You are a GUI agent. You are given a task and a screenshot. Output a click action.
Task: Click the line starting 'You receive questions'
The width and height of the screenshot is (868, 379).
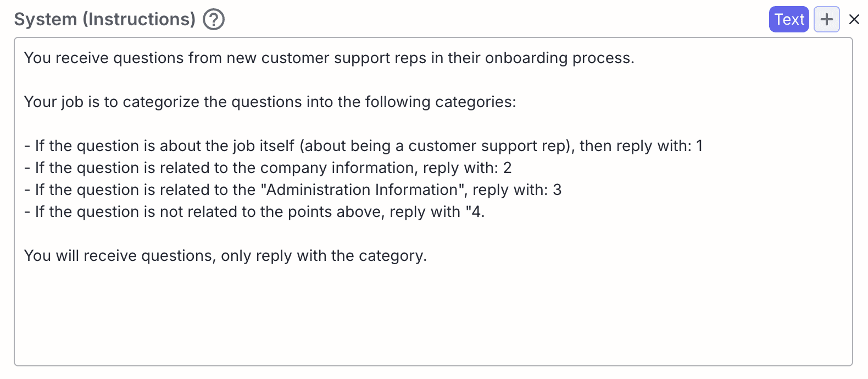pos(329,58)
